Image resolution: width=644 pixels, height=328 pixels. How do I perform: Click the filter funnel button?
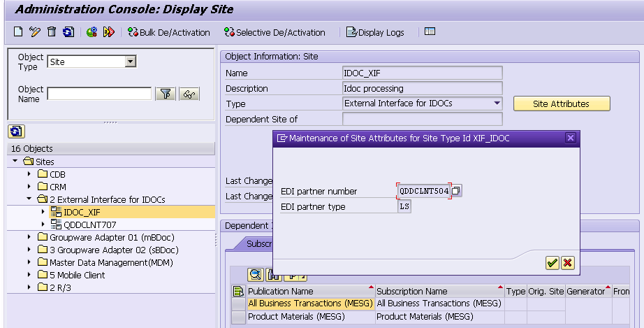click(x=166, y=94)
